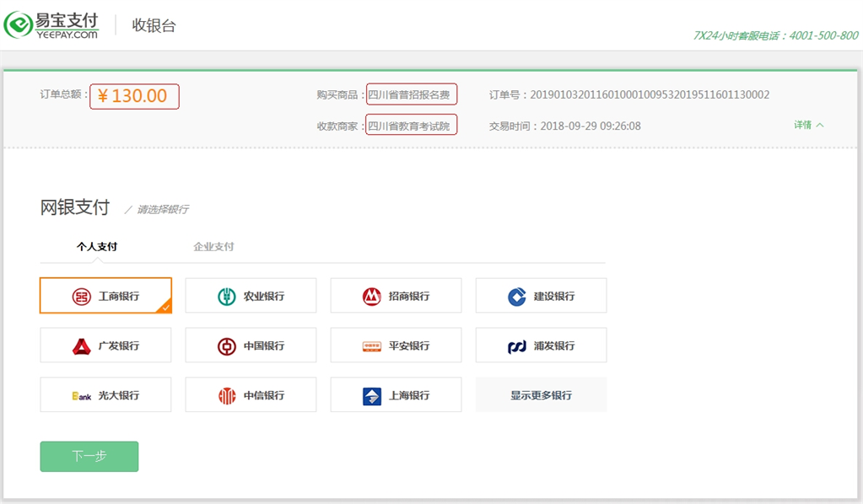Click the ICBC 工商银行 bank logo icon
Screen dimensions: 863x504
[82, 296]
